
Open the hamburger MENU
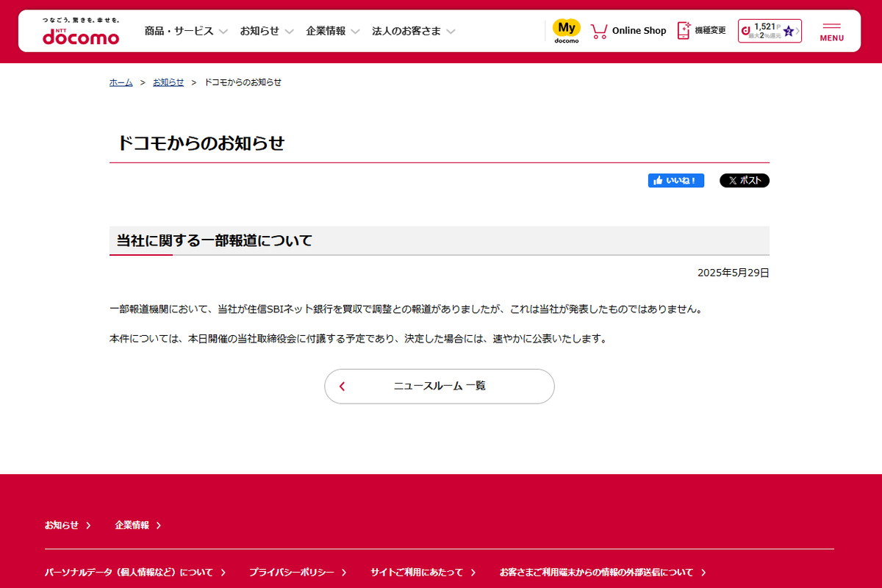coord(831,32)
